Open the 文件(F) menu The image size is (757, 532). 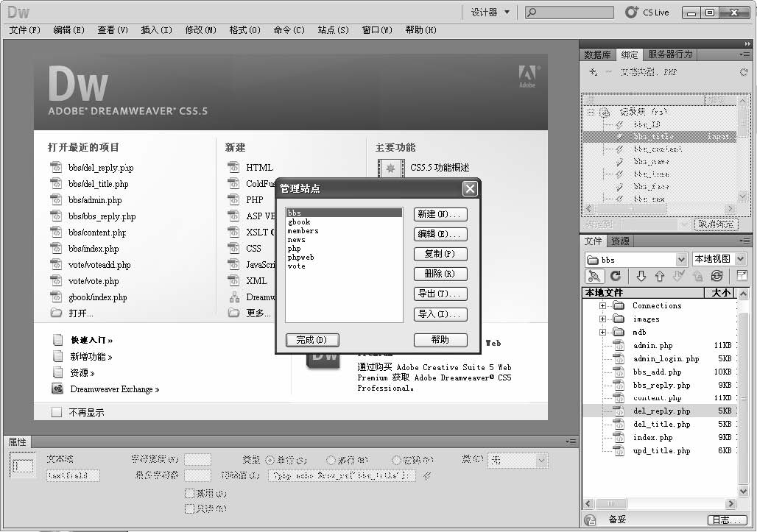click(24, 30)
